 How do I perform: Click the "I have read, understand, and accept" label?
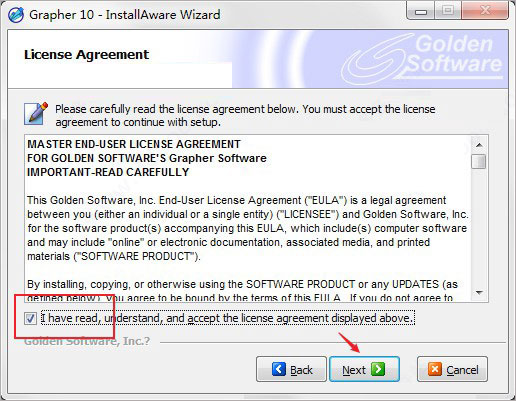[x=228, y=318]
